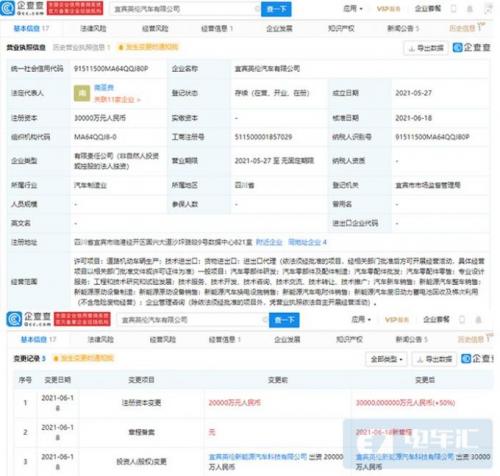This screenshot has height=476, width=500.
Task: Select the 统一社会信用代码 value 91511500MA64QQJ80P
Action: 111,69
